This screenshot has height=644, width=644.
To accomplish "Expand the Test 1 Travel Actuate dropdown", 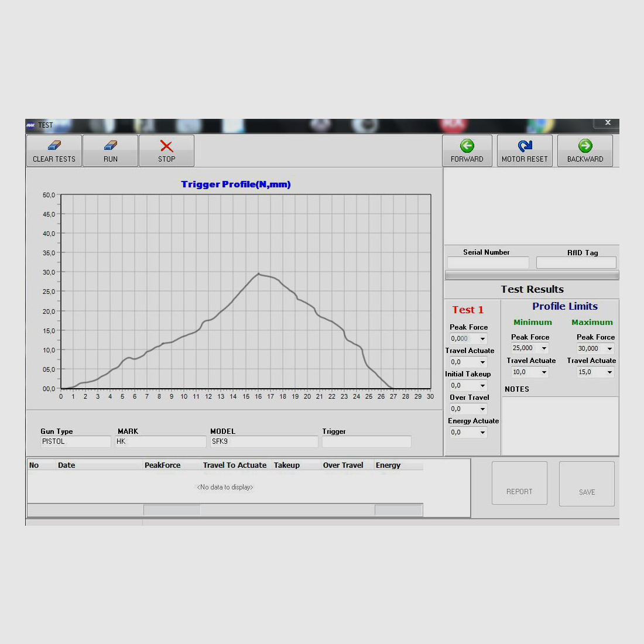I will tap(483, 362).
